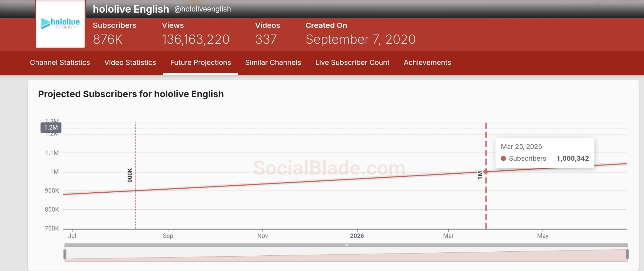Click the Subscribers series dot in tooltip
This screenshot has height=271, width=644.
tap(503, 159)
